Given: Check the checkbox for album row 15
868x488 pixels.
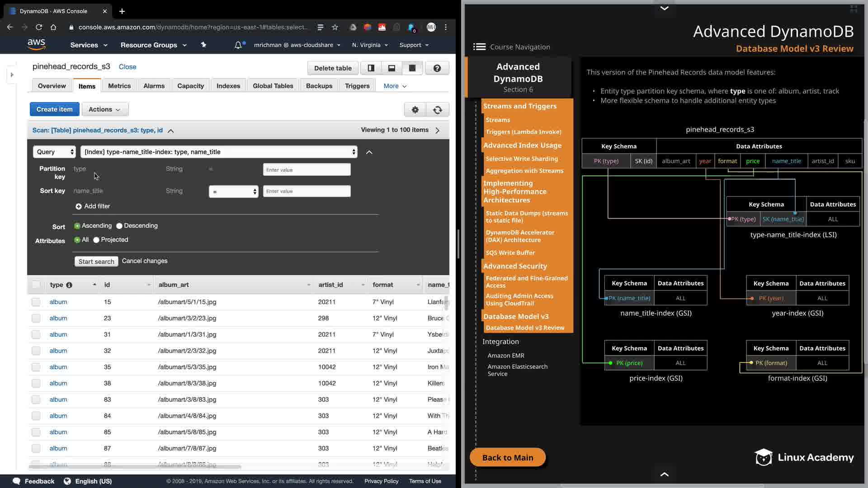Looking at the screenshot, I should (x=36, y=302).
